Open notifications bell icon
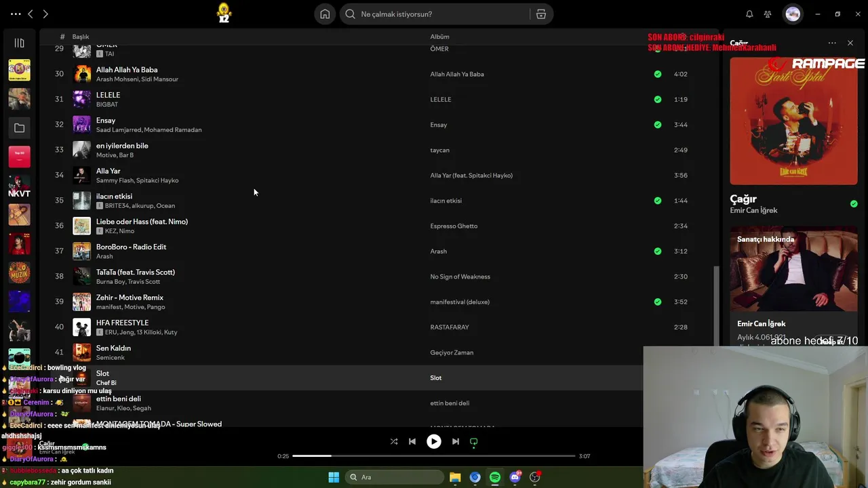 pyautogui.click(x=749, y=14)
